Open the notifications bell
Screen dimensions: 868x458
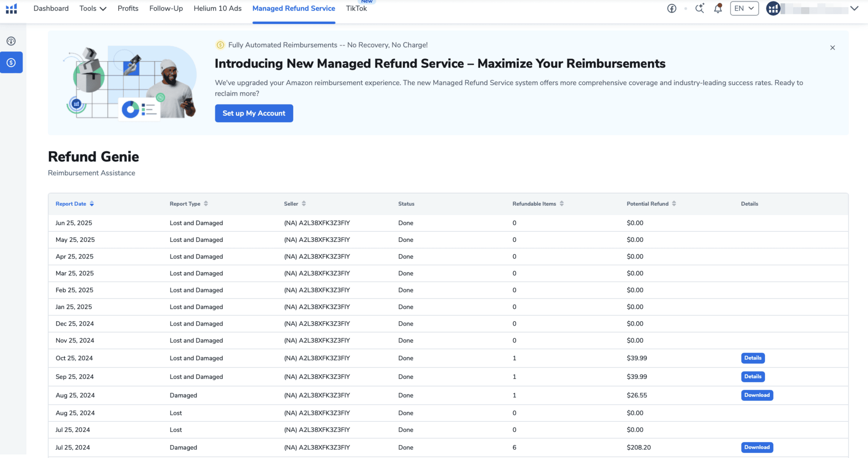(718, 8)
